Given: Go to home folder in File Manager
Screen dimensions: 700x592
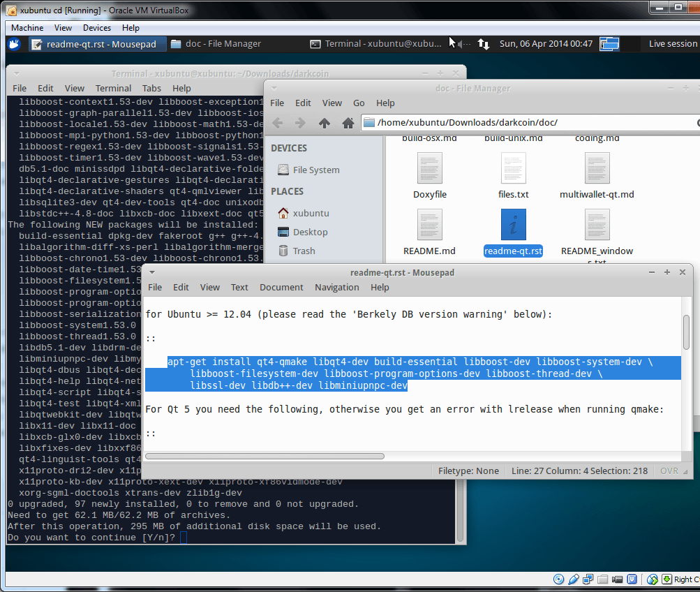Looking at the screenshot, I should pos(348,122).
